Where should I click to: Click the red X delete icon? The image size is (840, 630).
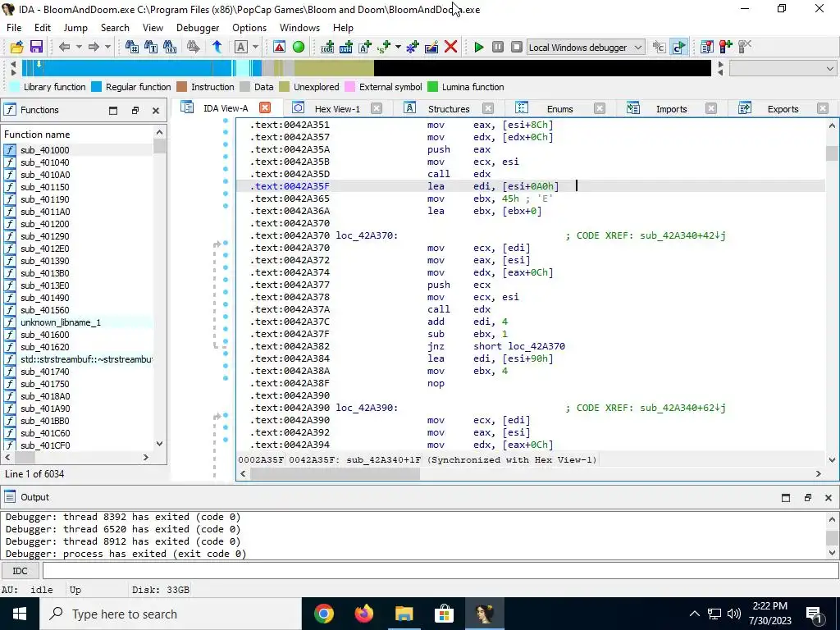point(450,47)
